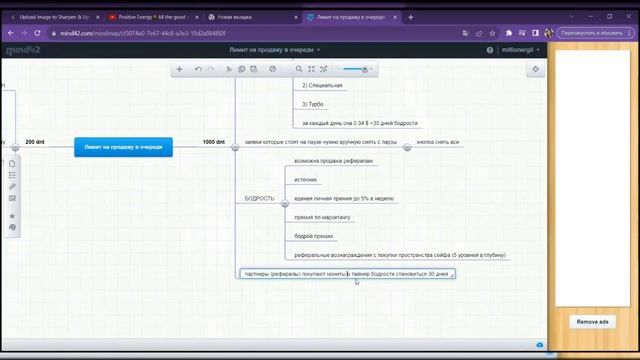The width and height of the screenshot is (640, 360).
Task: Switch to the Upload Image to Sharpen tab
Action: pyautogui.click(x=53, y=17)
